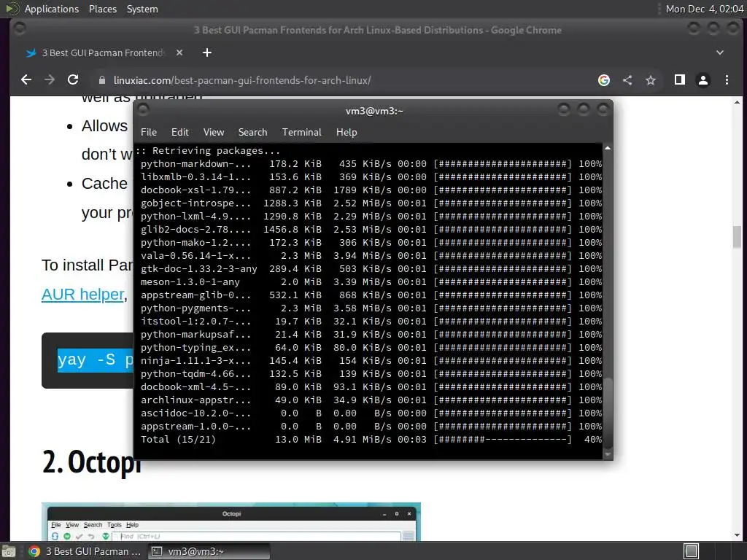Viewport: 747px width, 560px height.
Task: Click the terminal scrollbar's down arrow
Action: [608, 455]
